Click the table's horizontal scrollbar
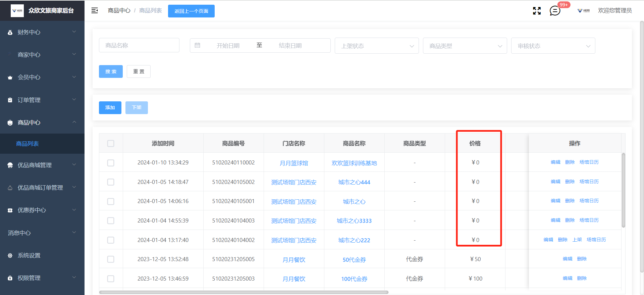 tap(244, 292)
